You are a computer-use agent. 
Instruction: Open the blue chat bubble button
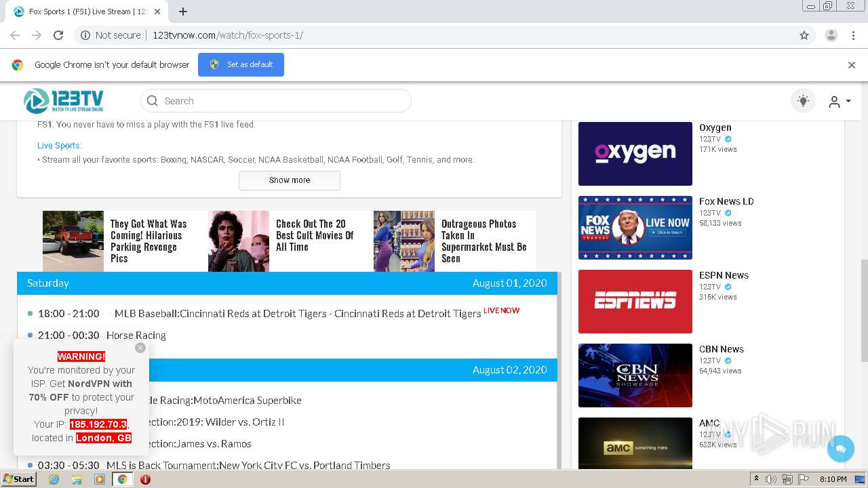[841, 448]
